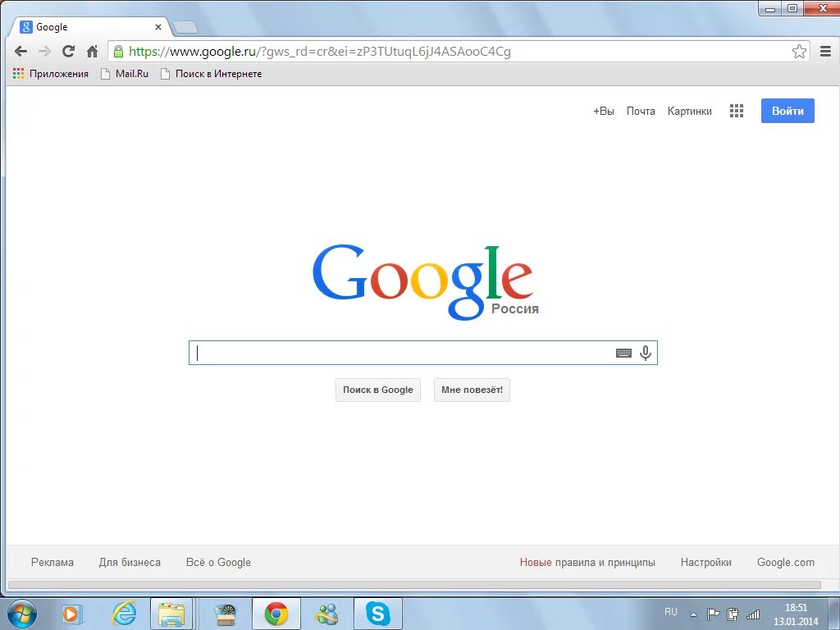Open the Почта mail link
The height and width of the screenshot is (630, 840).
point(641,111)
